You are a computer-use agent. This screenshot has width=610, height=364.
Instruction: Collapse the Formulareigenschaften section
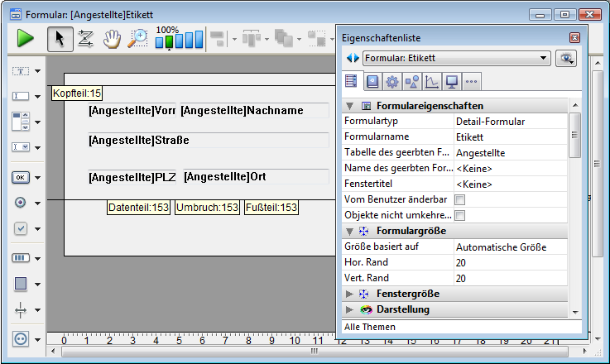(x=348, y=106)
